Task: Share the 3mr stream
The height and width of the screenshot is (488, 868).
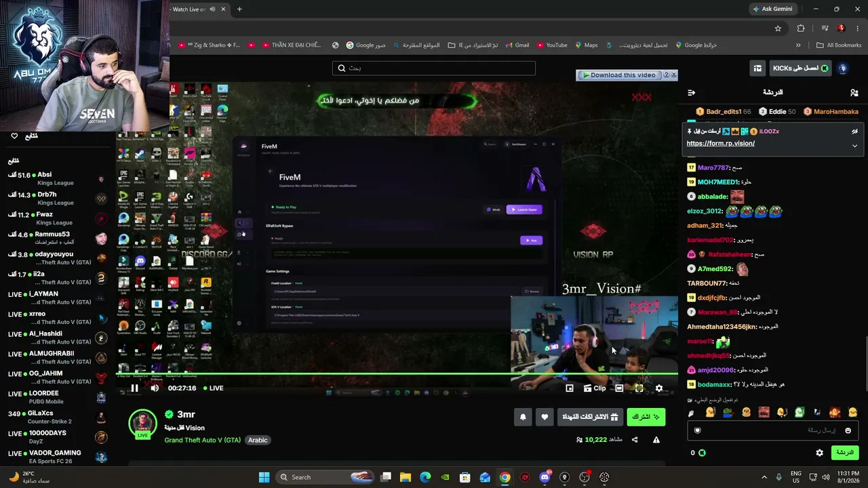Action: pos(635,440)
